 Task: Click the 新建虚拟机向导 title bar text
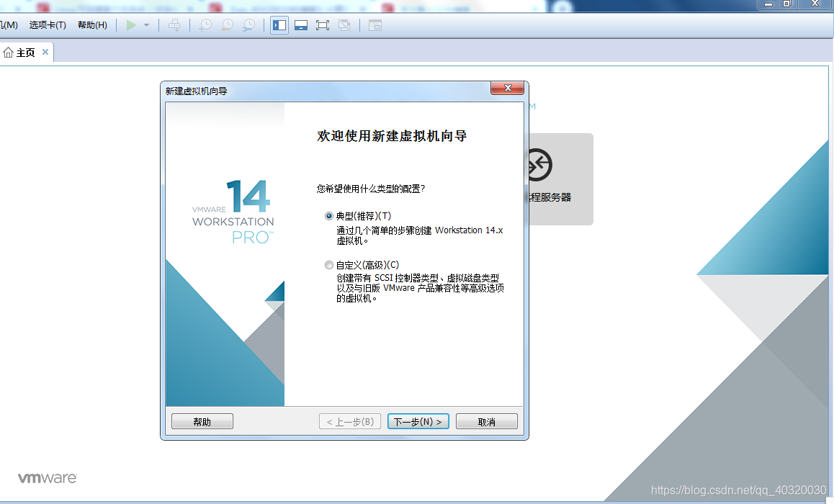tap(197, 91)
